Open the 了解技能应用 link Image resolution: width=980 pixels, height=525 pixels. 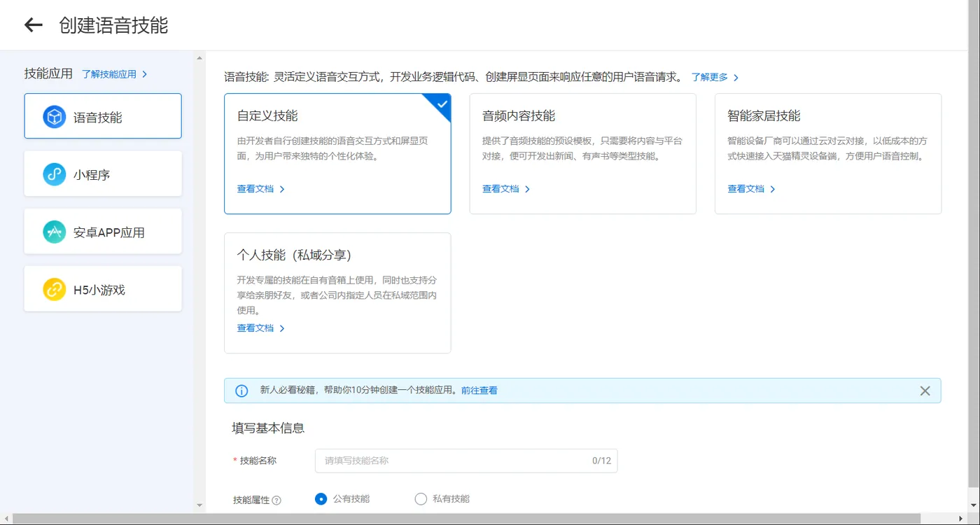click(114, 74)
